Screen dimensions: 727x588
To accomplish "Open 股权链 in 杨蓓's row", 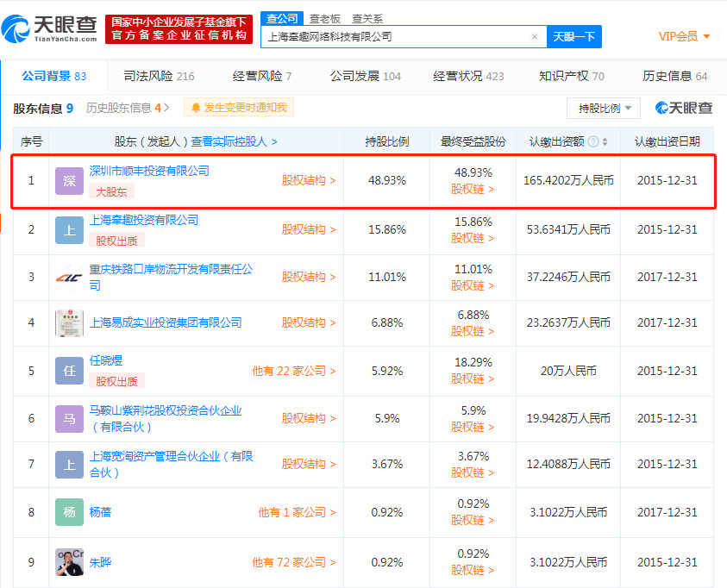I will (x=473, y=520).
